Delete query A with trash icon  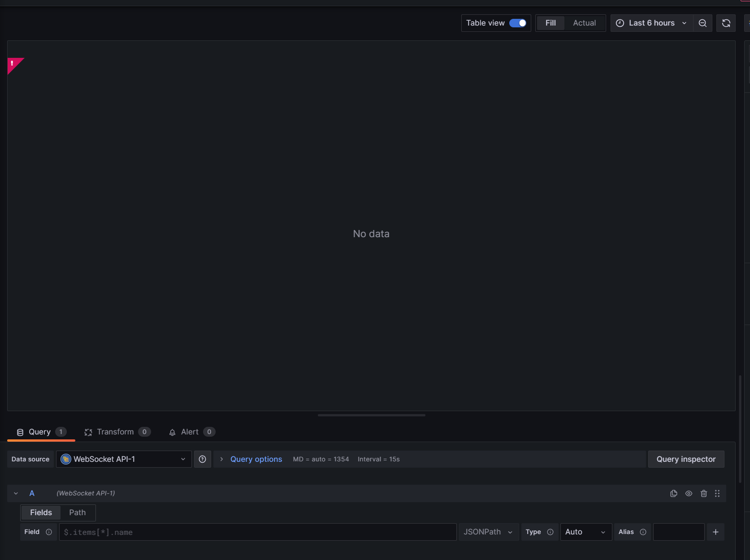703,493
